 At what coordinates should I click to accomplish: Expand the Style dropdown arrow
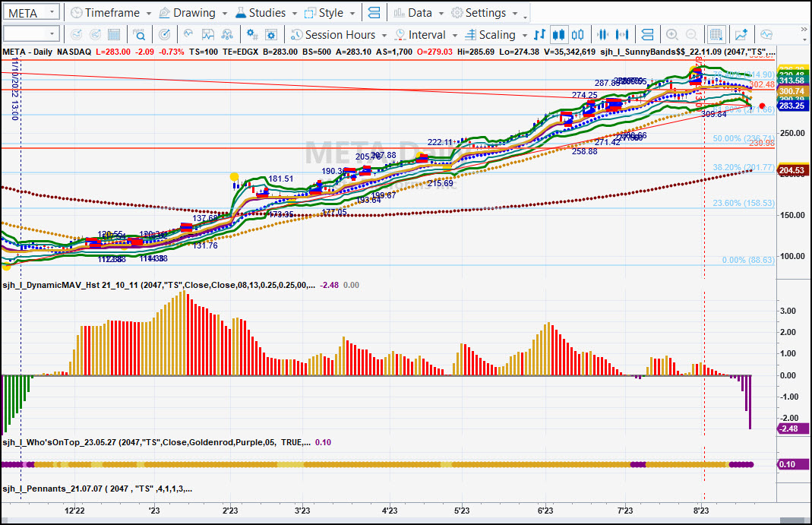pos(352,13)
